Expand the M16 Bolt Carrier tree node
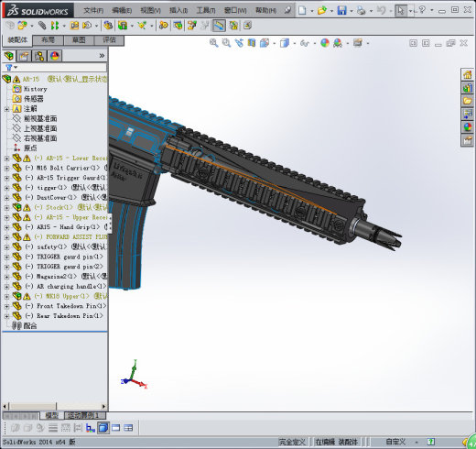 (x=6, y=168)
